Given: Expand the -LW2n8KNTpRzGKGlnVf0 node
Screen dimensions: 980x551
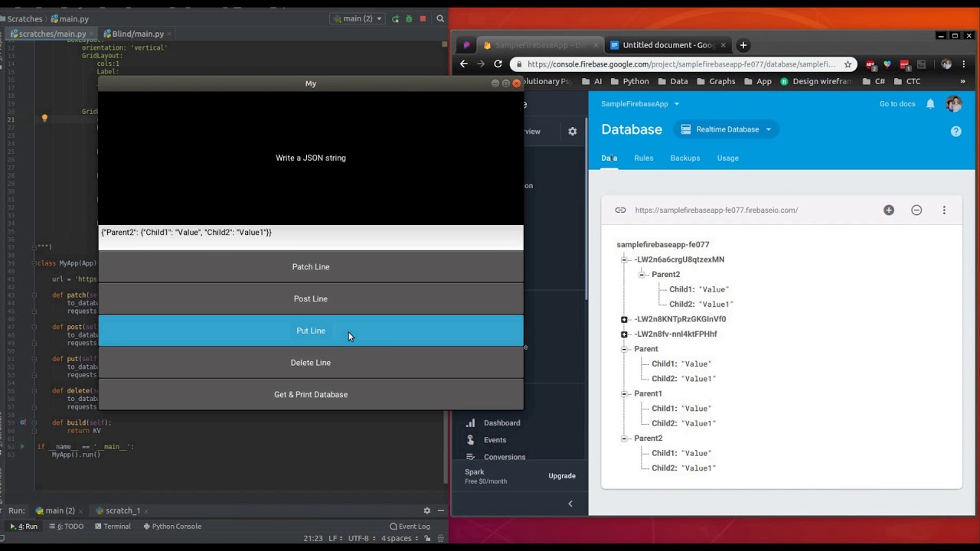Looking at the screenshot, I should 624,319.
